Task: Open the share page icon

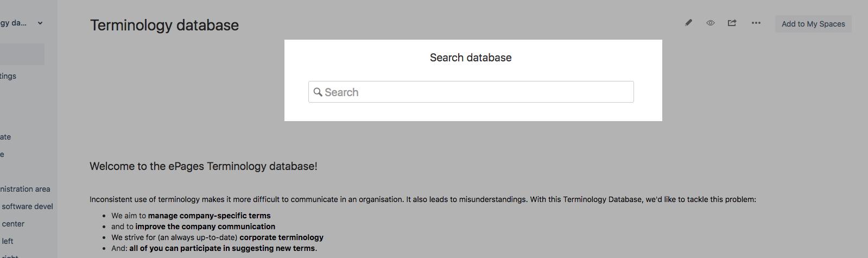Action: click(x=732, y=23)
